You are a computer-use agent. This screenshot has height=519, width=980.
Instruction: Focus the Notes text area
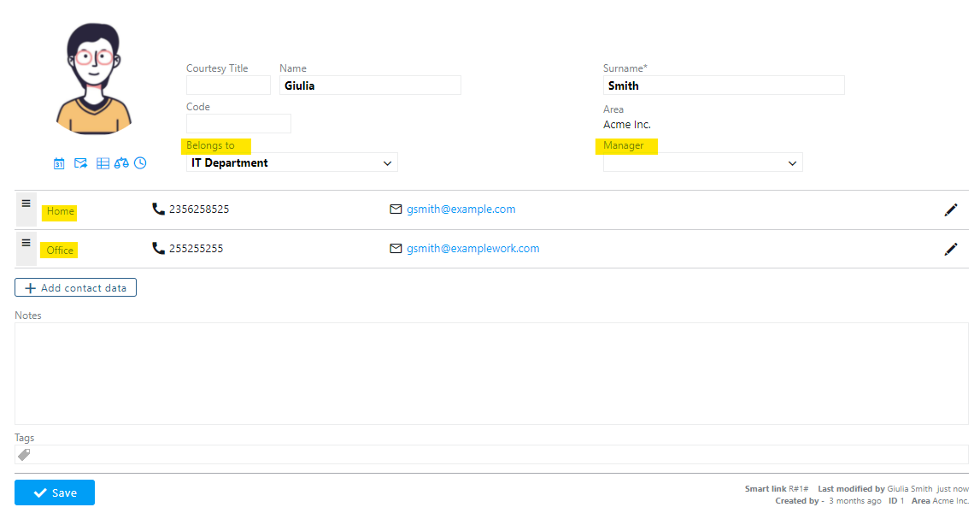click(491, 373)
